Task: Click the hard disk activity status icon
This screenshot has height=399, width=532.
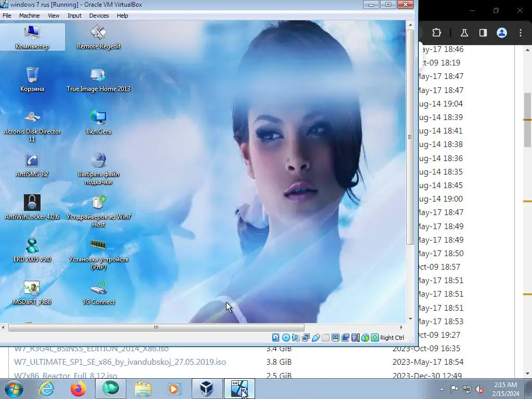Action: click(x=275, y=338)
